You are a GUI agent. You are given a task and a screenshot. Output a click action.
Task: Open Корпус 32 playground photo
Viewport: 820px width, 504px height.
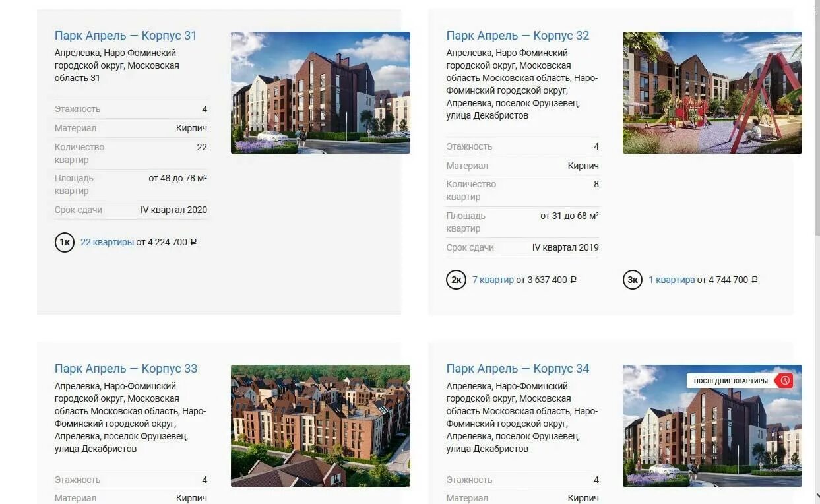712,92
